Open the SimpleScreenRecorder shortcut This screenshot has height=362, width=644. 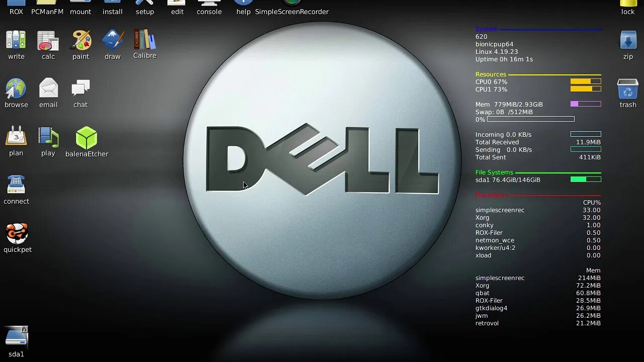(x=292, y=8)
